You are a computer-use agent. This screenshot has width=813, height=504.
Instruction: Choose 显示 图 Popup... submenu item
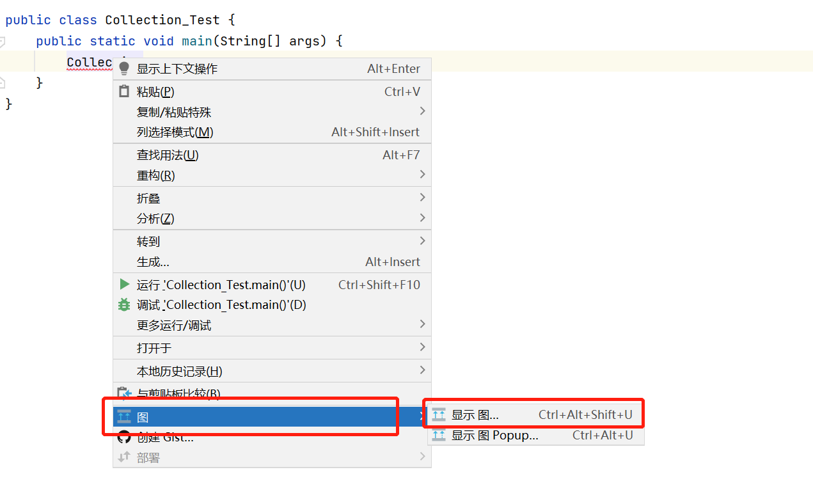[536, 436]
